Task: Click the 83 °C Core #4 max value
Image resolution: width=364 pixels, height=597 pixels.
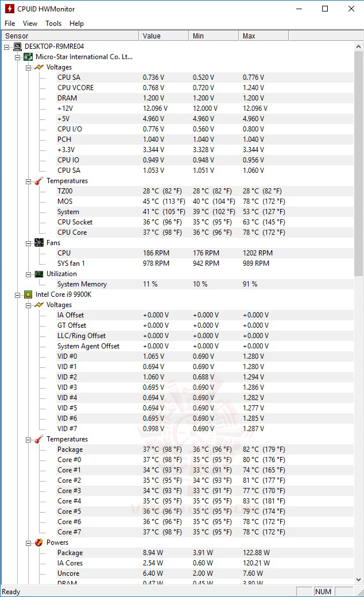Action: click(264, 501)
